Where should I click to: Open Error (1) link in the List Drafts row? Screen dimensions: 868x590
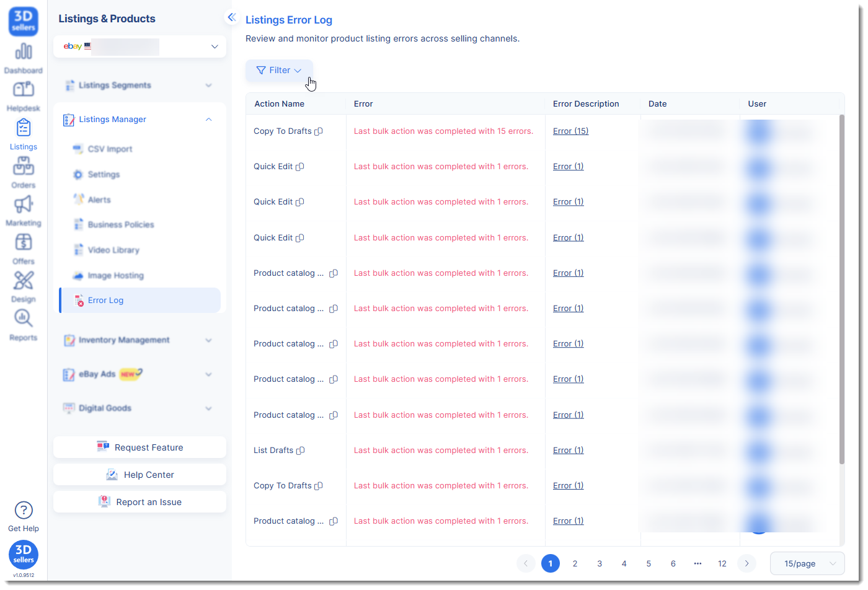click(569, 451)
